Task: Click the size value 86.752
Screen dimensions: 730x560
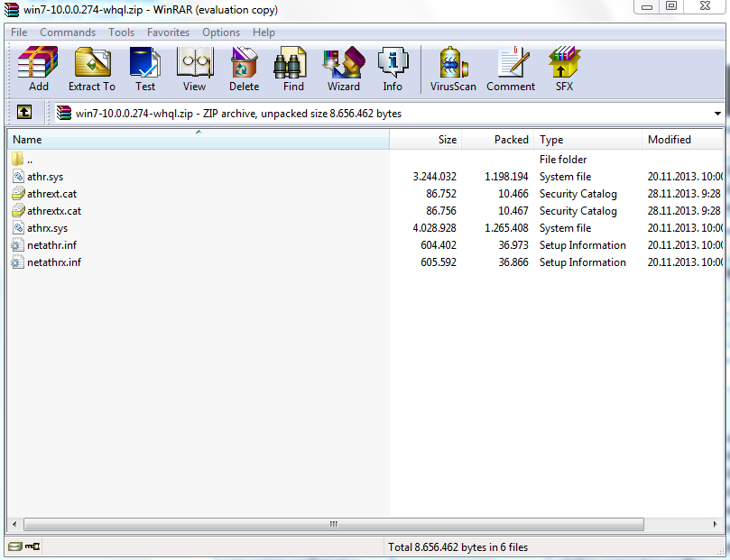Action: (441, 194)
